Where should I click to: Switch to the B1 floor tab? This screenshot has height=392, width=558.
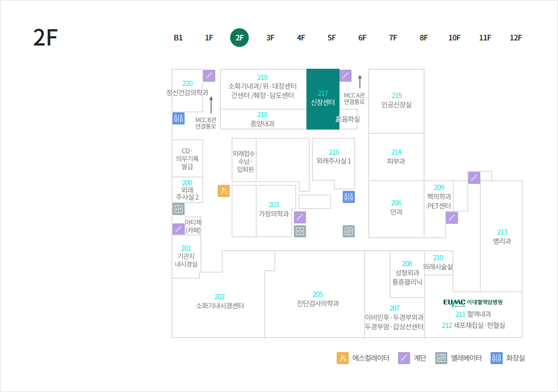point(178,38)
